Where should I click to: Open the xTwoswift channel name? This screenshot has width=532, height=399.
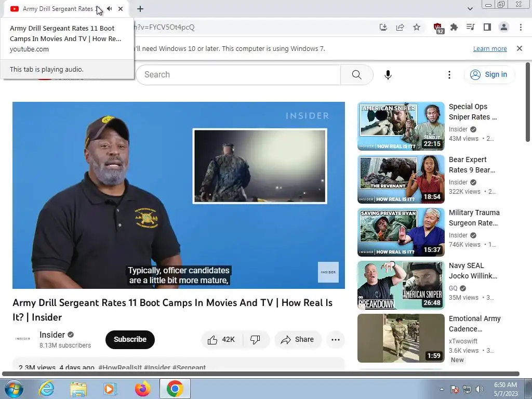click(463, 341)
